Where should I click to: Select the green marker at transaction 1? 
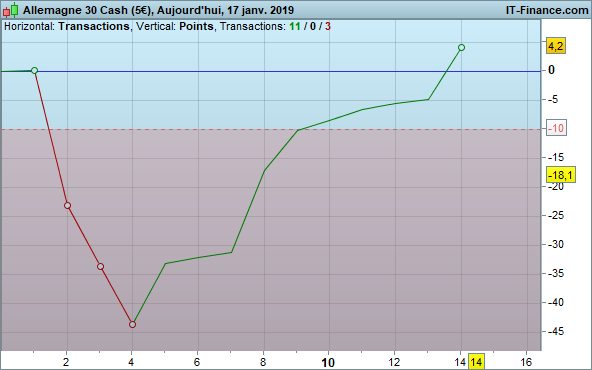[34, 70]
